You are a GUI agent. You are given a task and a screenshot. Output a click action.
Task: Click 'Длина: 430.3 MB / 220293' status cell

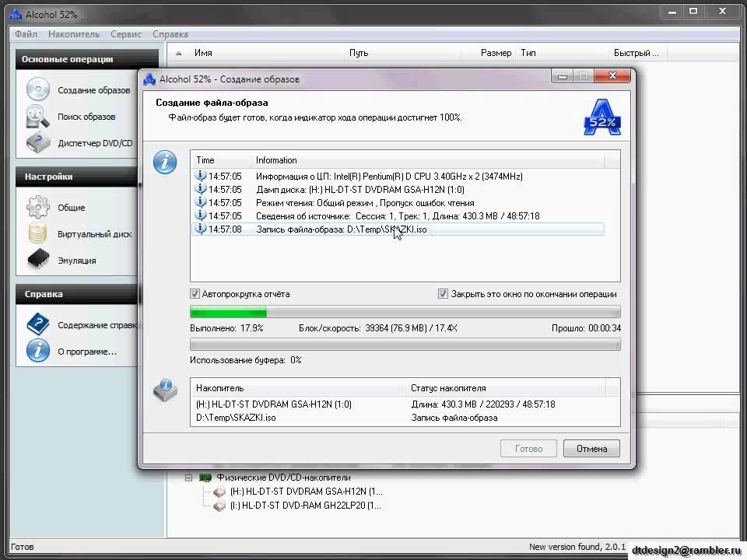click(x=483, y=404)
